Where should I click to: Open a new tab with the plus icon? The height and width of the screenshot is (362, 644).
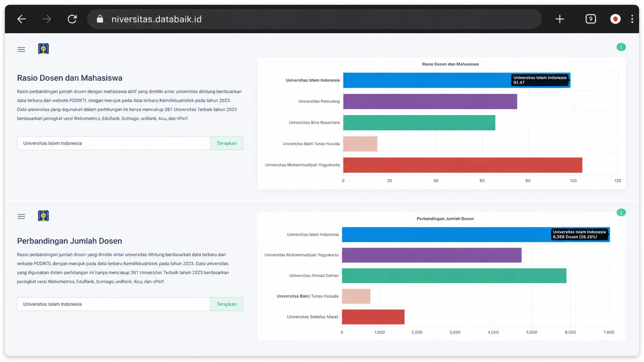560,19
